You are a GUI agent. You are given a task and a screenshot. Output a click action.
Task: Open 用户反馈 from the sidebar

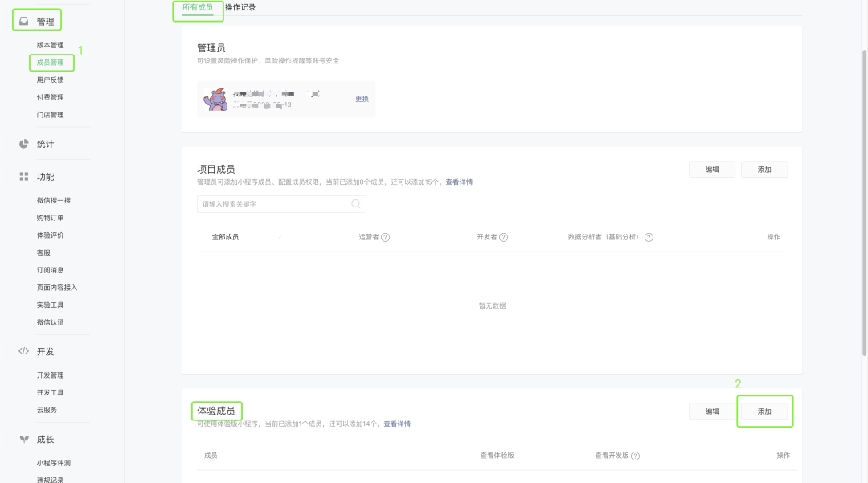[51, 80]
